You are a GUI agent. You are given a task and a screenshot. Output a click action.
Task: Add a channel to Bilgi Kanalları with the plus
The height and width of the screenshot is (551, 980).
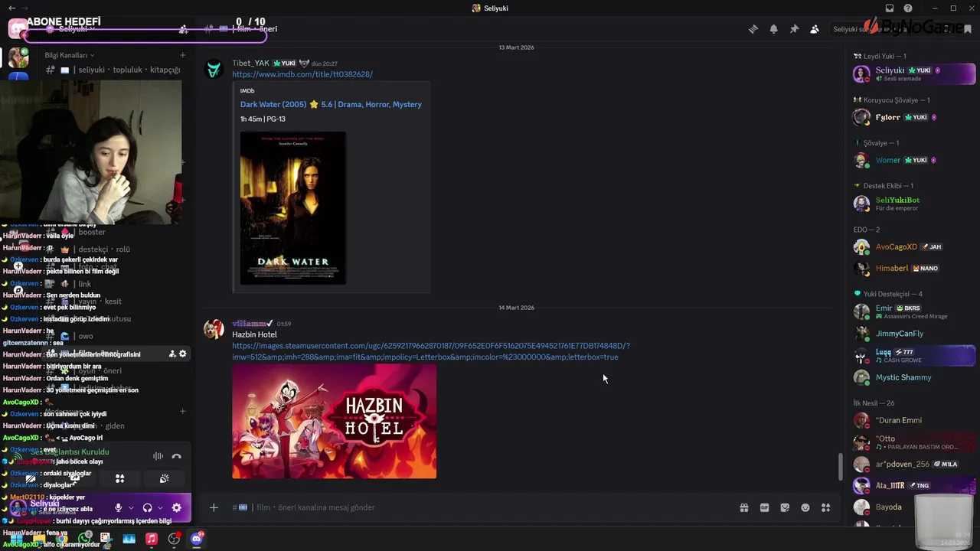(182, 55)
